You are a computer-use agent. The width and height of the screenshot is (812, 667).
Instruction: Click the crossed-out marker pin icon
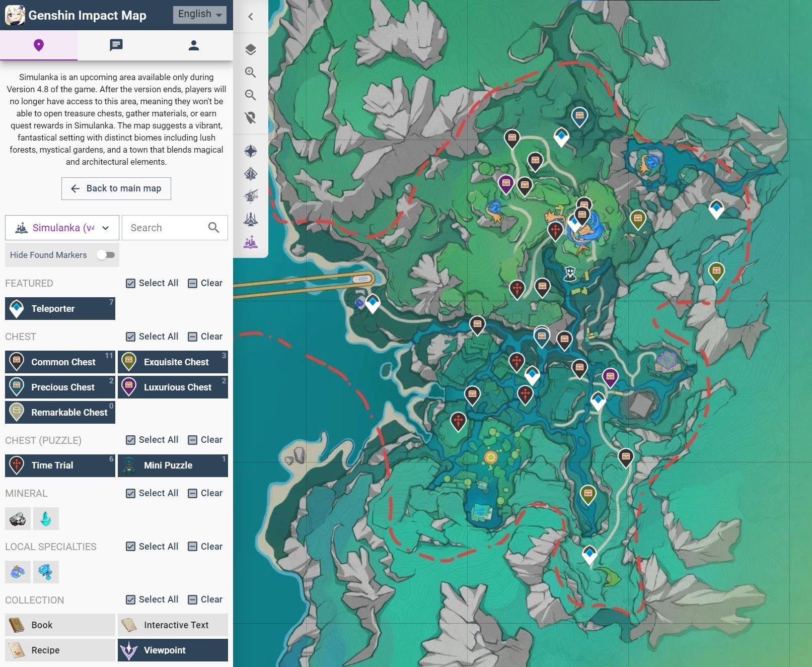coord(251,118)
